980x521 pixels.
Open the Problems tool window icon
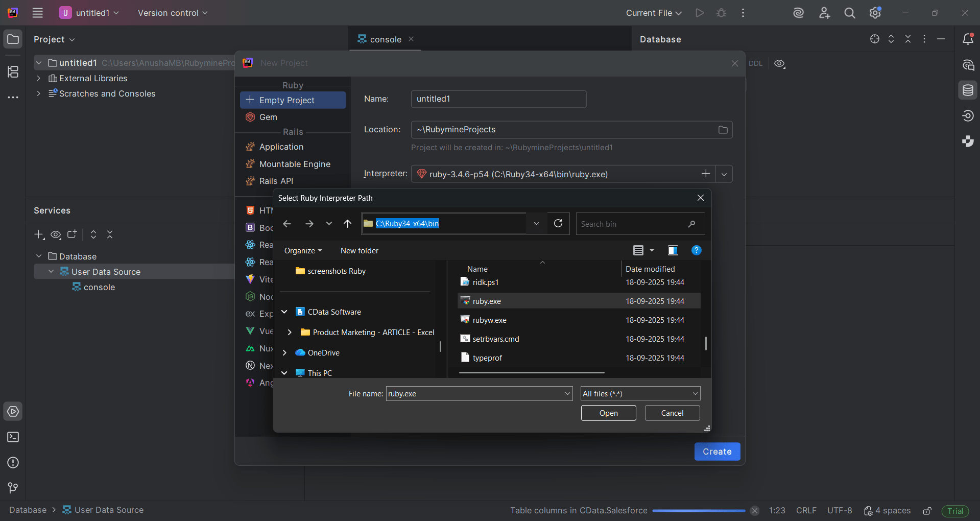[x=13, y=463]
